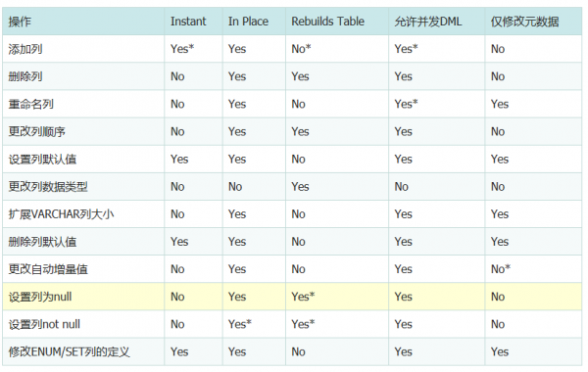Click the In Place column header
The image size is (588, 372).
tap(248, 22)
